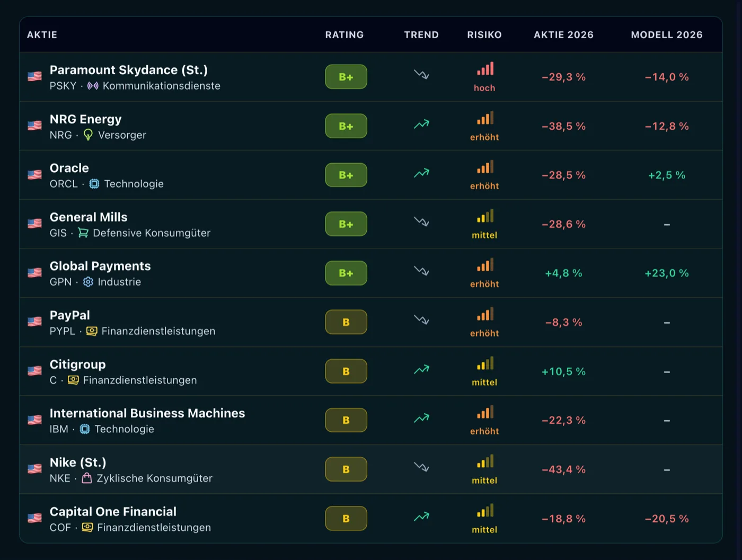Click the +10,5 % performance value for Citigroup
This screenshot has height=560, width=742.
click(563, 371)
